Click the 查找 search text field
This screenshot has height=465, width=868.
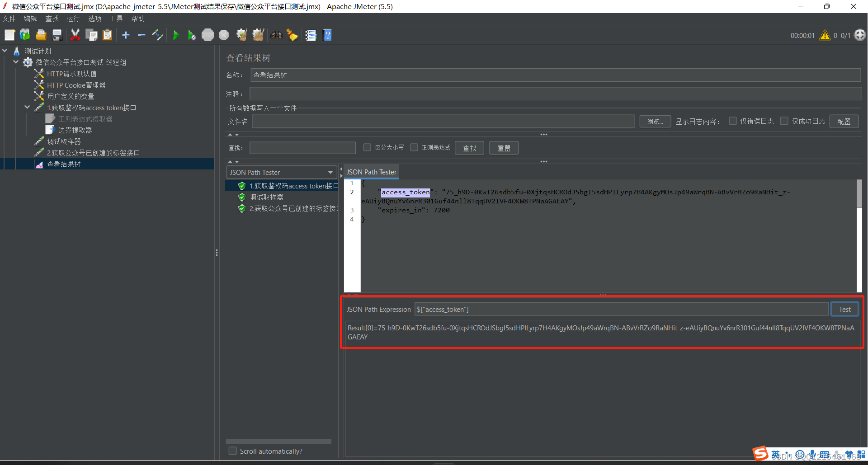click(x=302, y=148)
